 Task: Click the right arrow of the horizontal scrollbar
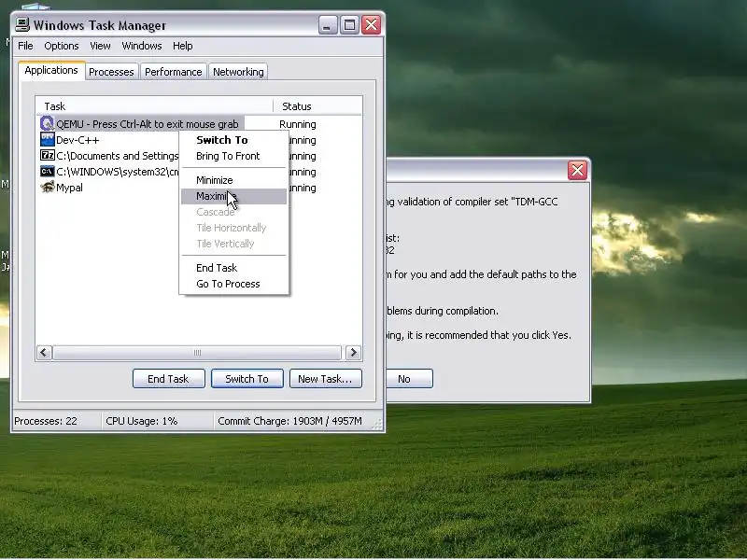353,353
